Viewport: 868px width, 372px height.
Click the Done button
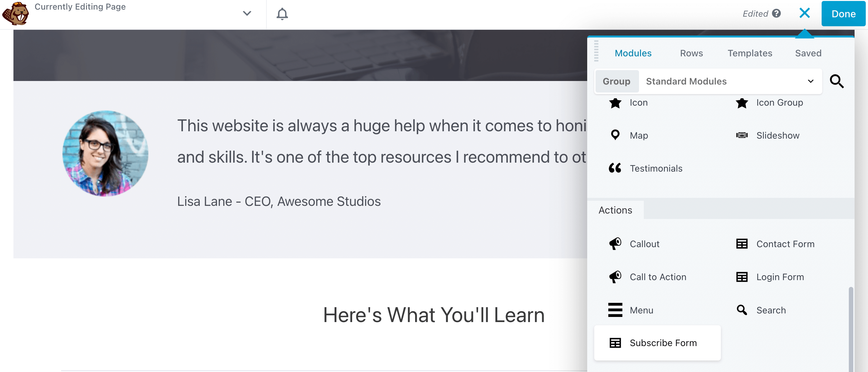pyautogui.click(x=843, y=14)
